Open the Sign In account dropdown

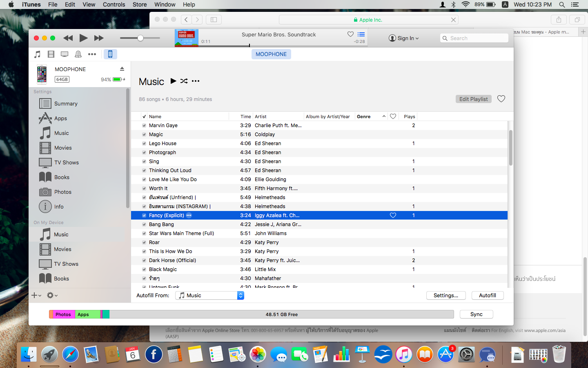[403, 38]
